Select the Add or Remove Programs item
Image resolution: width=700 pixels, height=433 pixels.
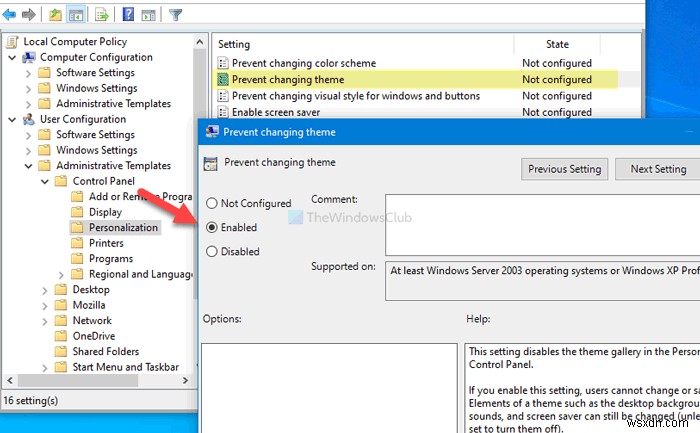tap(140, 197)
